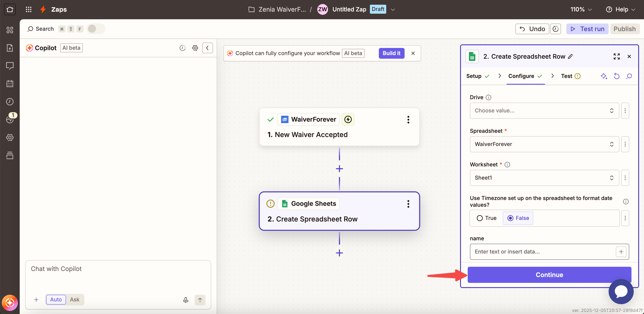Image resolution: width=644 pixels, height=314 pixels.
Task: Click the Build it button
Action: [x=391, y=53]
